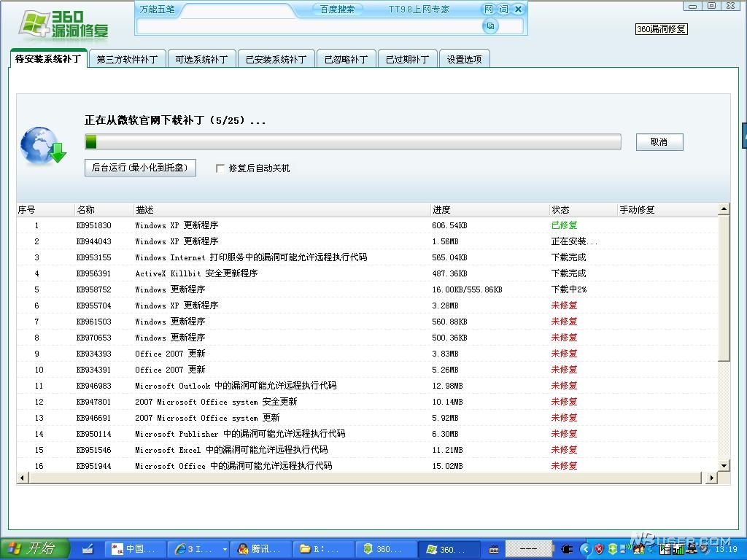Screen dimensions: 747x560
Task: Click the keyboard language bar icon
Action: tap(494, 550)
